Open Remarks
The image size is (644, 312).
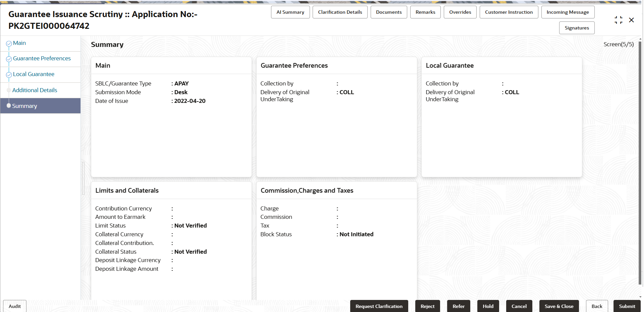tap(425, 12)
